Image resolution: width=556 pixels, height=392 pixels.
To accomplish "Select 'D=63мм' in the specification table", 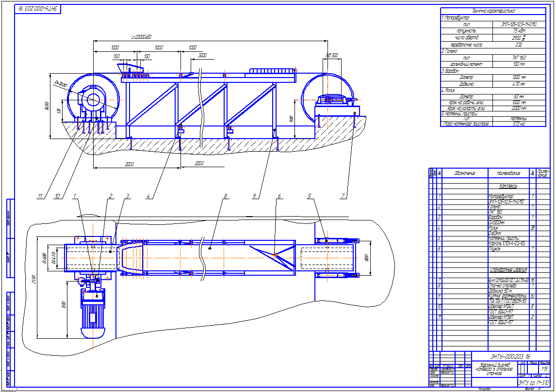I will click(496, 234).
